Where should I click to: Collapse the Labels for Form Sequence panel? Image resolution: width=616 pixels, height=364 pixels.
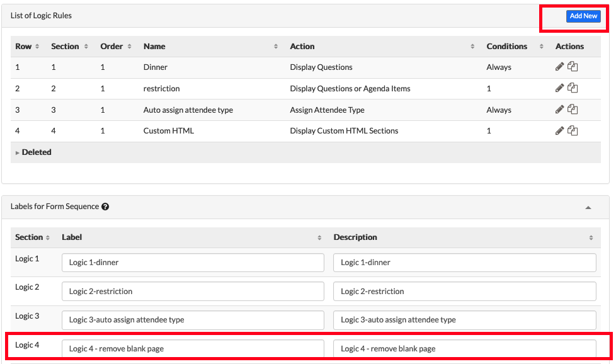[x=588, y=207]
